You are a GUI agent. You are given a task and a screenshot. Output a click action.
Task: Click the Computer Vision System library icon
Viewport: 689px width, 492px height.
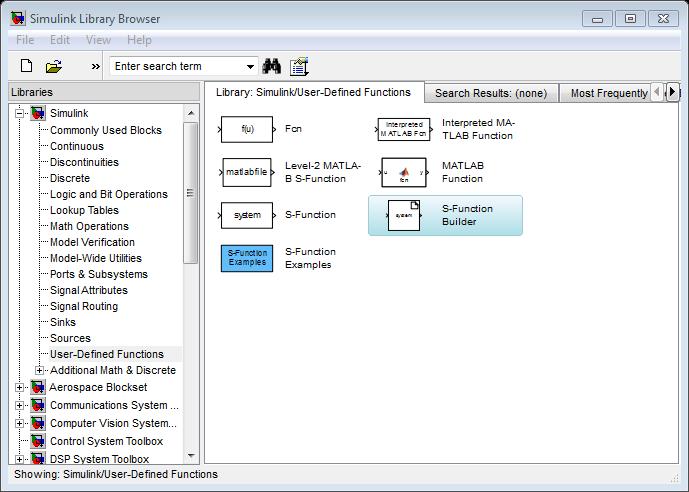[38, 423]
